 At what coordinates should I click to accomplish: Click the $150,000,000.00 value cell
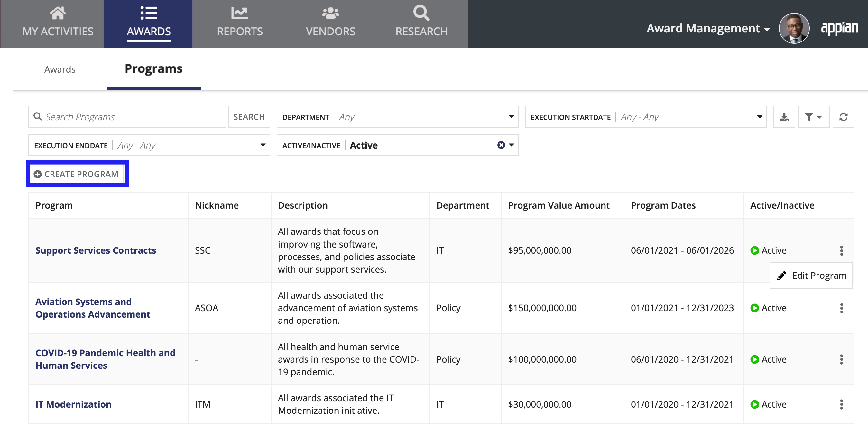[x=542, y=308]
